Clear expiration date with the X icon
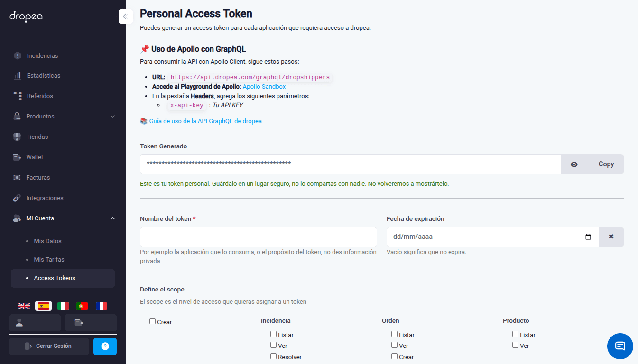The image size is (638, 364). coord(611,237)
